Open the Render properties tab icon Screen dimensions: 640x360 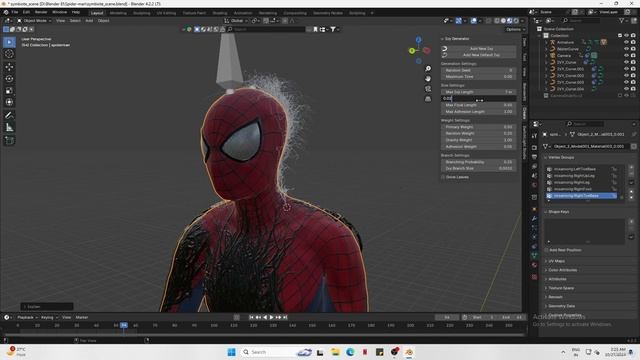(534, 147)
